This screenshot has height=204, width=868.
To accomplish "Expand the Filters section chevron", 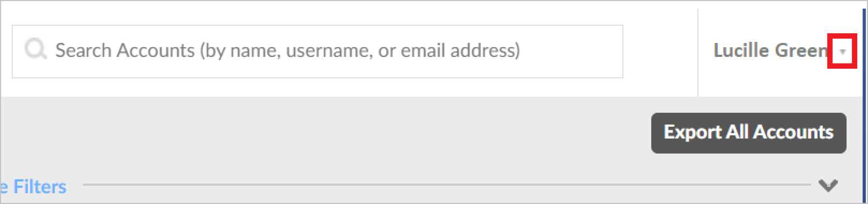I will tap(828, 186).
